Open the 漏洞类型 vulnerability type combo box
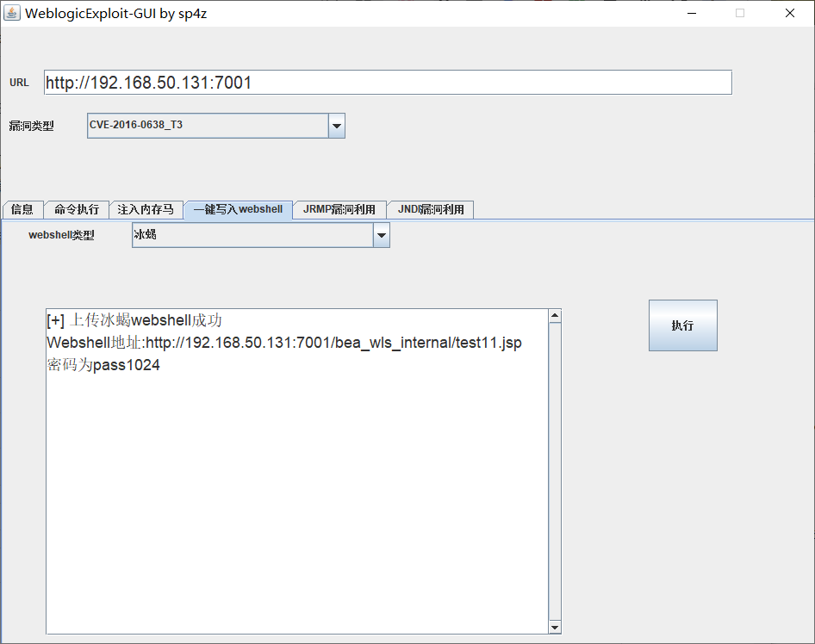Viewport: 815px width, 644px height. (x=215, y=126)
